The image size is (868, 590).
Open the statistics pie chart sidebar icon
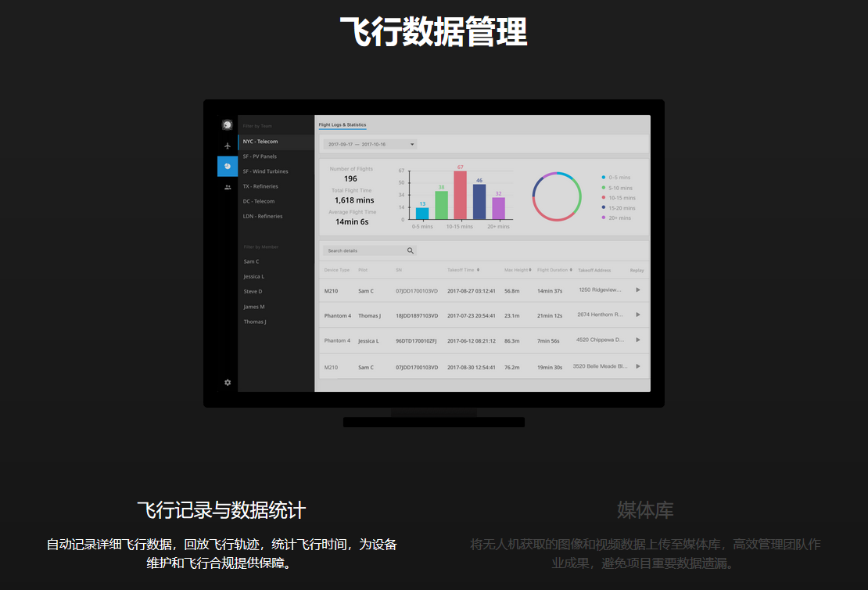click(x=228, y=166)
